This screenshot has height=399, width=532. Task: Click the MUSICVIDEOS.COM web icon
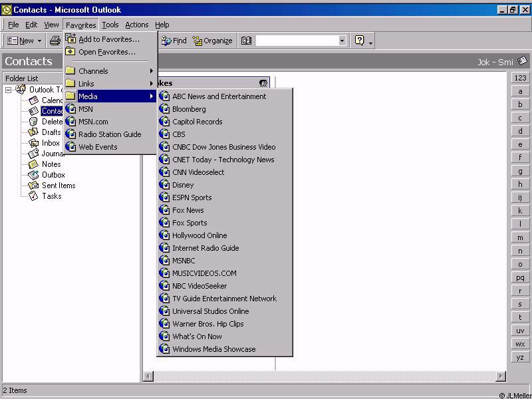(x=164, y=273)
